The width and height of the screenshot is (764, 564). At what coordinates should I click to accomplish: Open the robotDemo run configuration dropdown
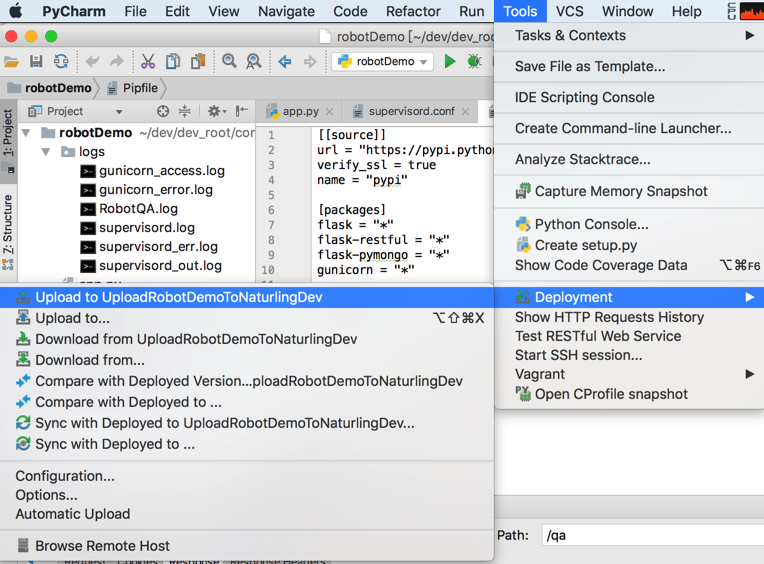382,61
